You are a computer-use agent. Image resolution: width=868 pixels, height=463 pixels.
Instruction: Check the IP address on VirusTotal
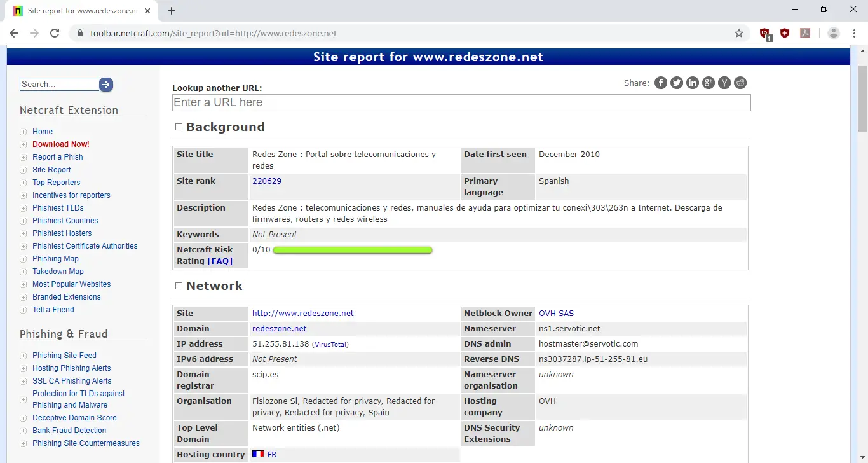click(x=330, y=345)
